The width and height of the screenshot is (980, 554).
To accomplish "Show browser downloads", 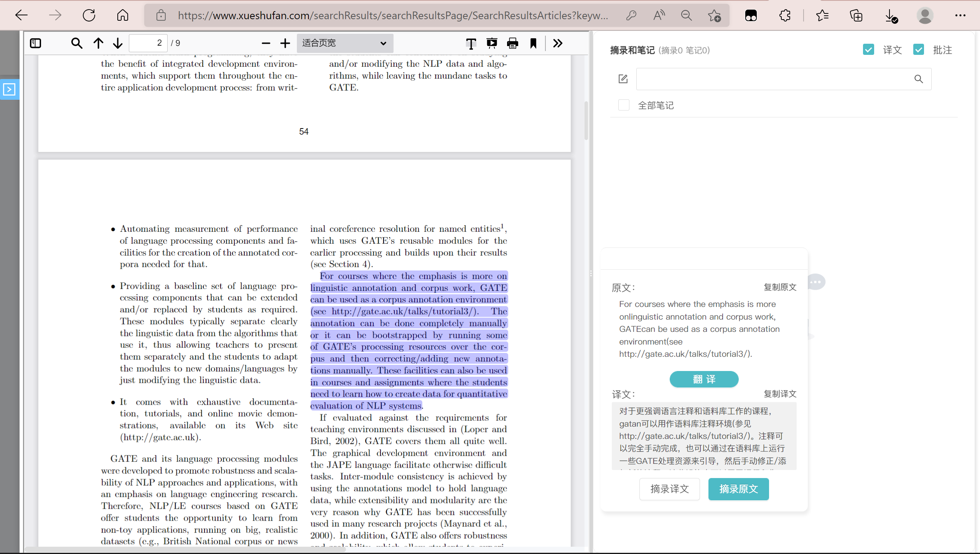I will pos(891,16).
